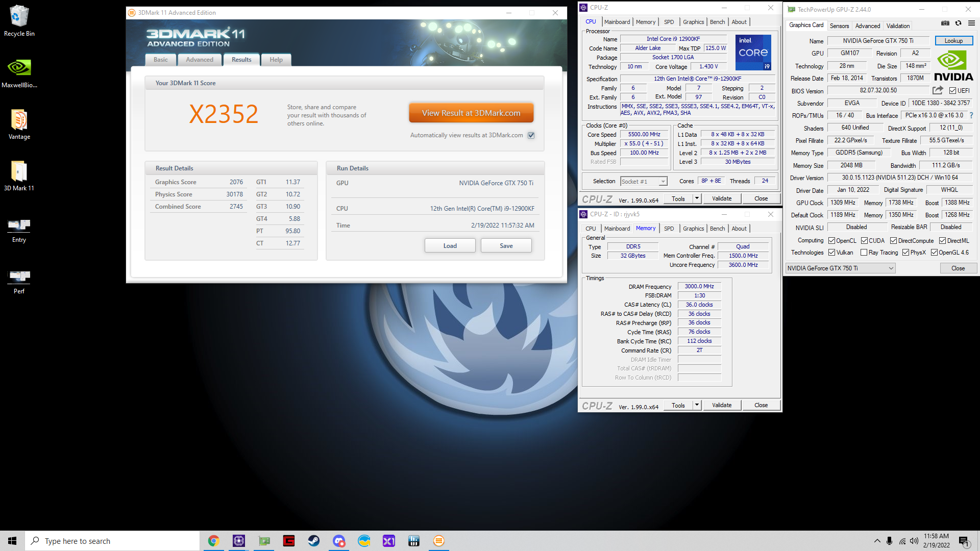Viewport: 980px width, 551px height.
Task: Click the GPU-Z refresh icon
Action: (x=958, y=23)
